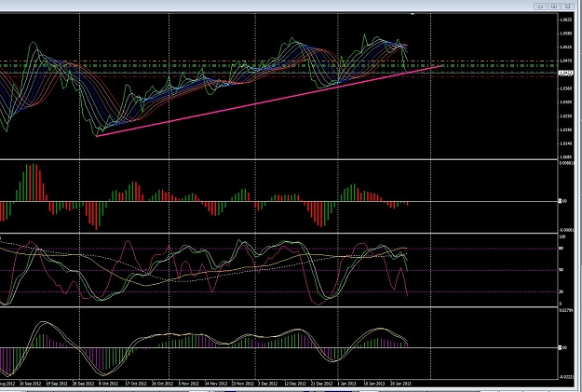Click the 3 Dec 2012 date label
The height and width of the screenshot is (392, 582).
[267, 384]
